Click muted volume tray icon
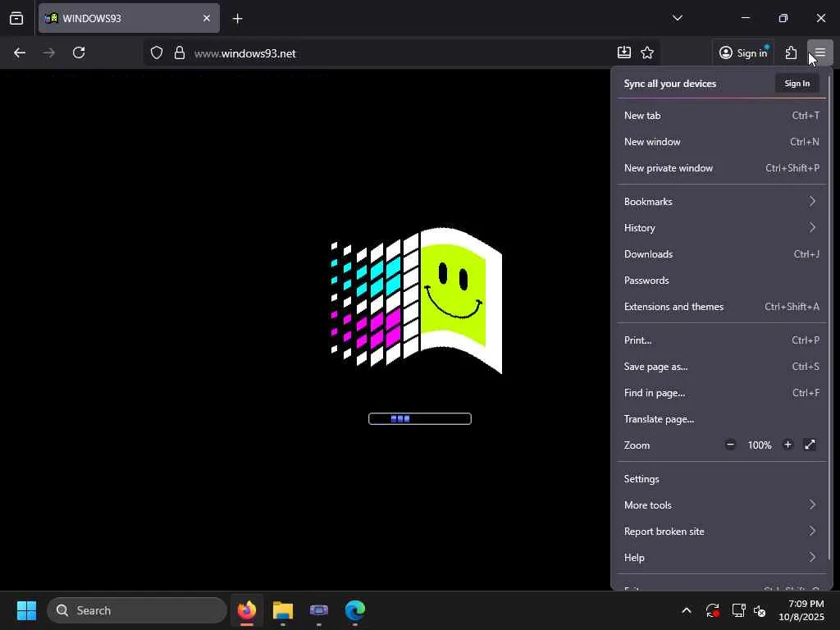This screenshot has height=630, width=840. click(760, 610)
